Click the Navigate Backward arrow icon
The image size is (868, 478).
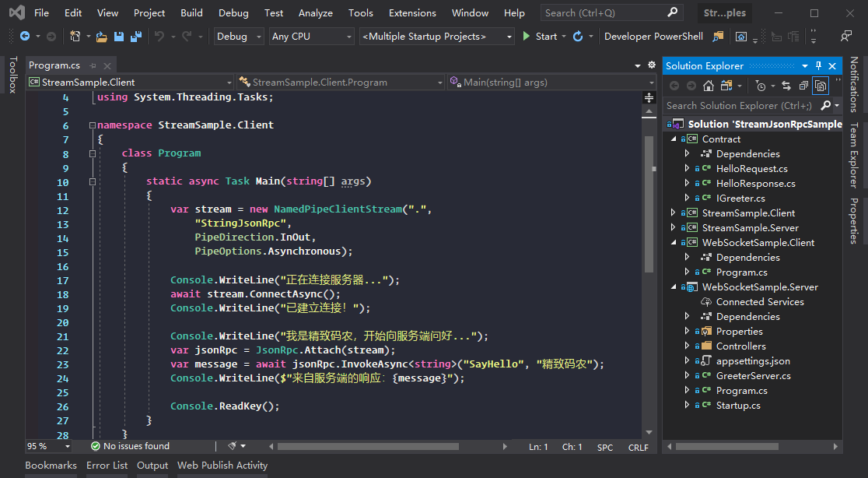[25, 36]
